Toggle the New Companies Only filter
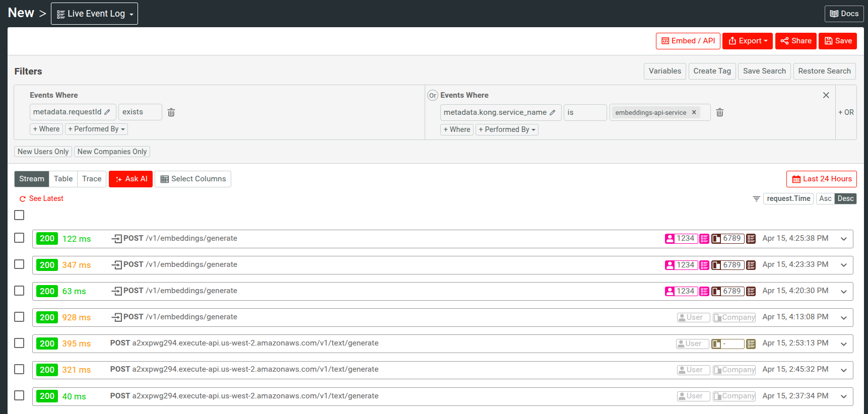 tap(112, 152)
